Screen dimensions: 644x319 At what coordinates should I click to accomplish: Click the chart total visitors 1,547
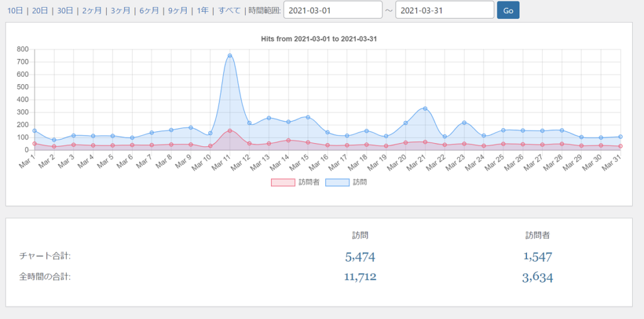(538, 257)
